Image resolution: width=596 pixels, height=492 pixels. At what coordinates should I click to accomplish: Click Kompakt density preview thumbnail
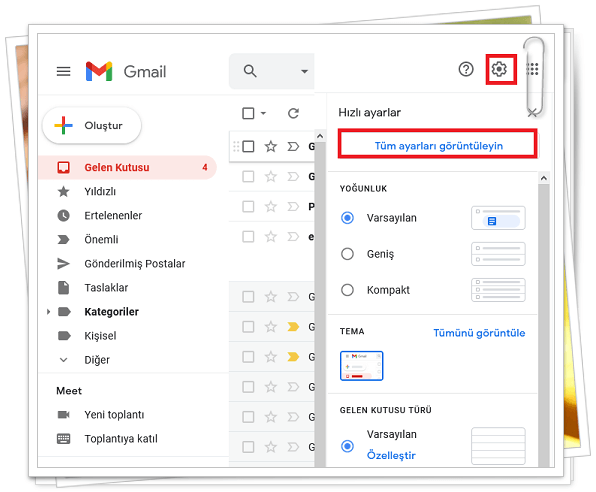point(498,290)
